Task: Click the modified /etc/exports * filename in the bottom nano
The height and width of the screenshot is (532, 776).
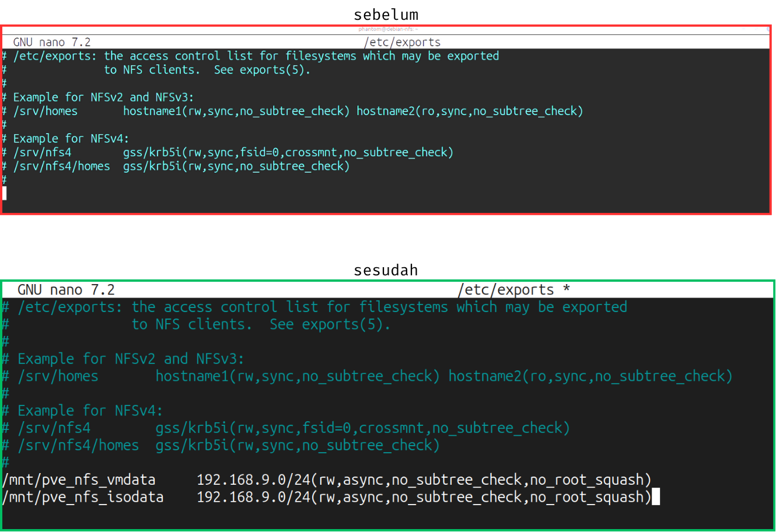Action: pos(513,290)
